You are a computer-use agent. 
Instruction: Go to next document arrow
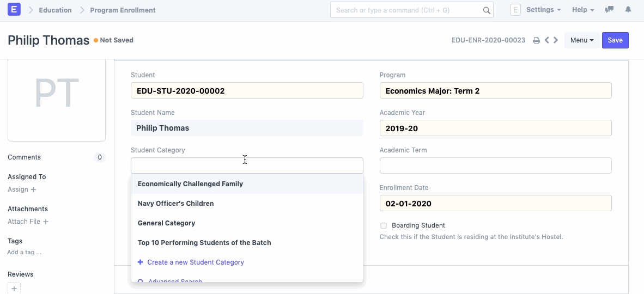[556, 40]
